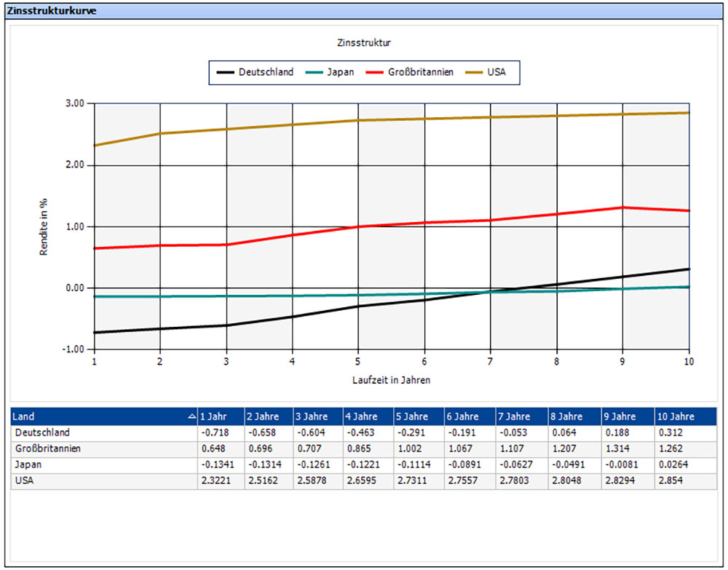Click the Zinsstruktur chart title
This screenshot has width=728, height=570.
click(x=364, y=42)
